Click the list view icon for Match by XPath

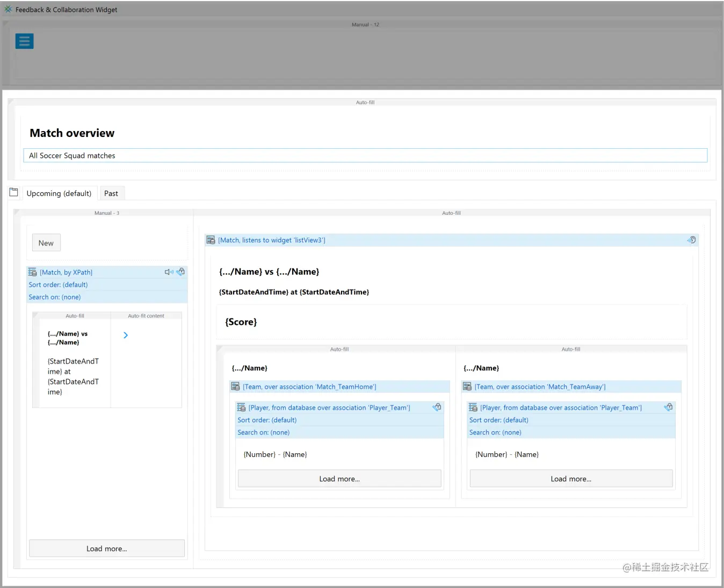pyautogui.click(x=33, y=272)
